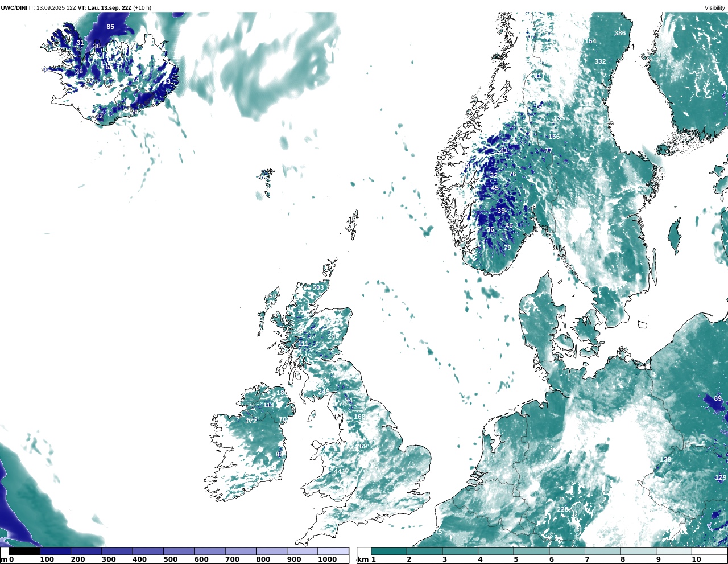The width and height of the screenshot is (728, 564).
Task: Pick the 500–600 m legend swatch
Action: coord(179,551)
